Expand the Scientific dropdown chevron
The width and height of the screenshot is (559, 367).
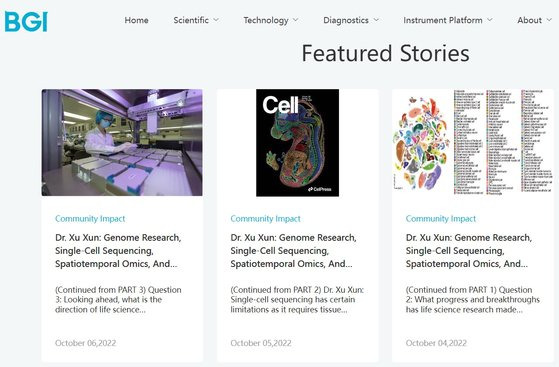[216, 20]
